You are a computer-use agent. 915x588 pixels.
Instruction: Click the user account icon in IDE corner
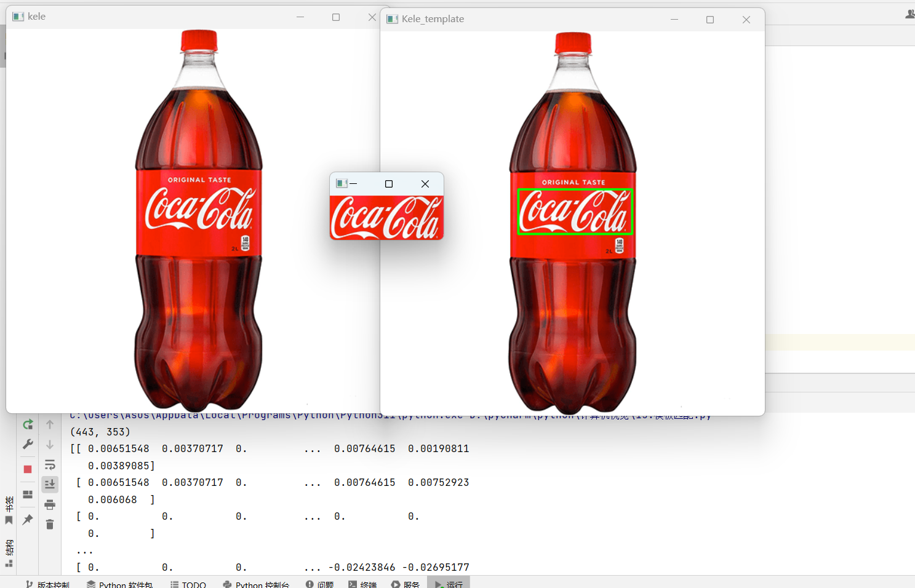[910, 14]
